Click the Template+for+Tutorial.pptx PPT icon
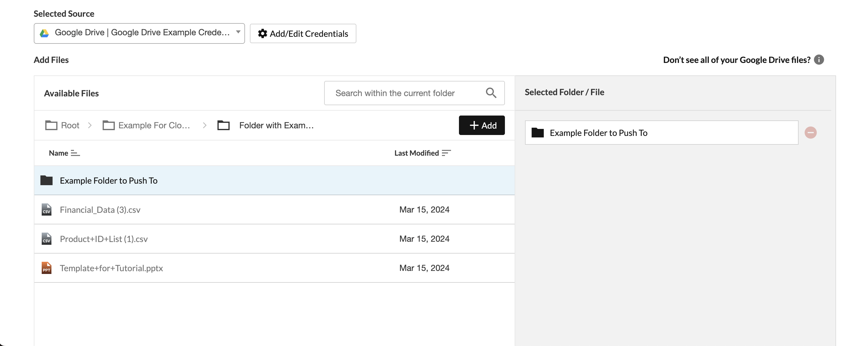Image resolution: width=868 pixels, height=346 pixels. 47,268
